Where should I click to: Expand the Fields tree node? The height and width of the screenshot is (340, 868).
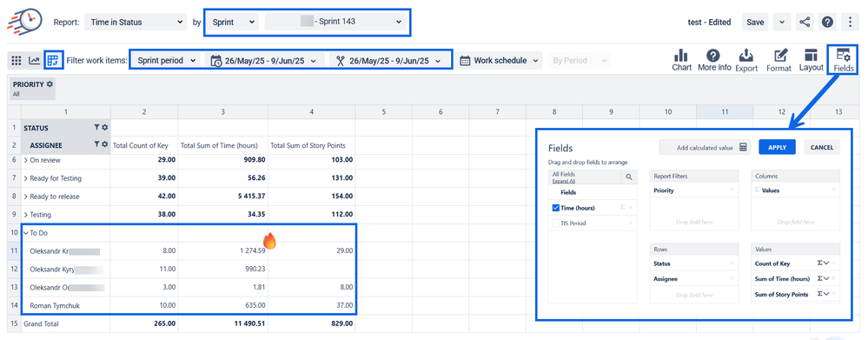[x=555, y=192]
